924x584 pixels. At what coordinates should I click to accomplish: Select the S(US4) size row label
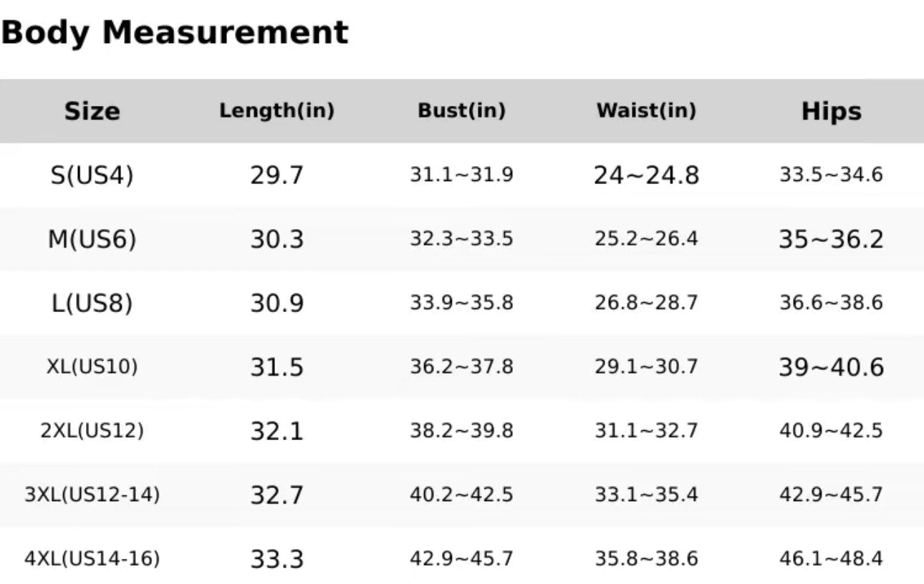pos(92,175)
